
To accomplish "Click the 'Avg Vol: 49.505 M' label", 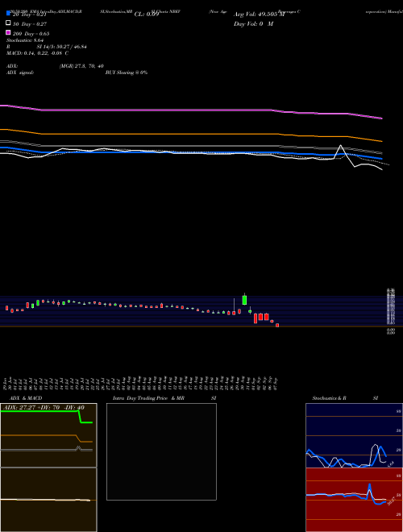I will tap(260, 15).
